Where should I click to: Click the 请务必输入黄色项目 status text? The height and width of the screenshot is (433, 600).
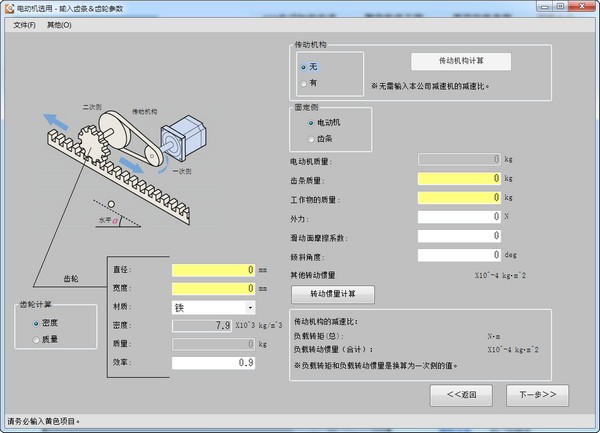(43, 422)
